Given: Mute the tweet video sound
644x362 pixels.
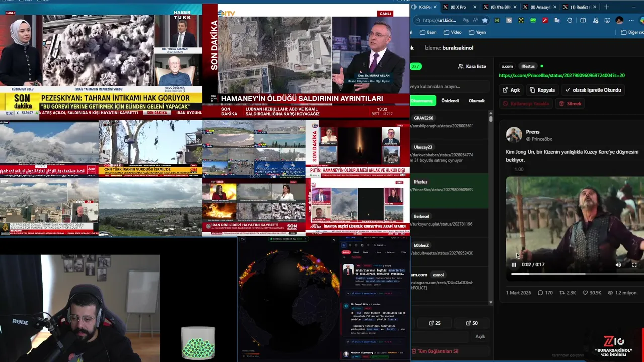Looking at the screenshot, I should coord(618,265).
